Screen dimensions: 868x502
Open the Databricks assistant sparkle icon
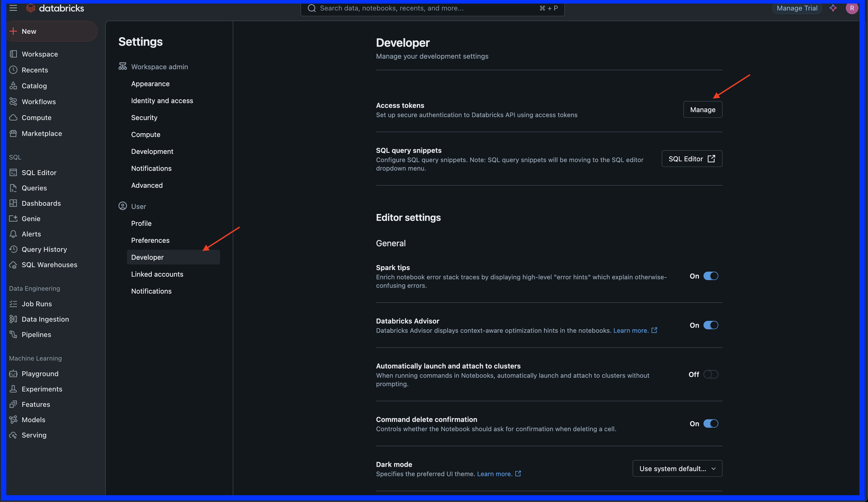(x=833, y=8)
